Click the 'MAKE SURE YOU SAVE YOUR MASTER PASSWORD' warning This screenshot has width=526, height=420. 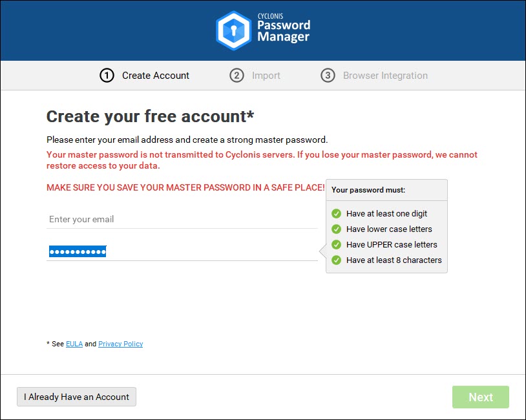point(185,187)
